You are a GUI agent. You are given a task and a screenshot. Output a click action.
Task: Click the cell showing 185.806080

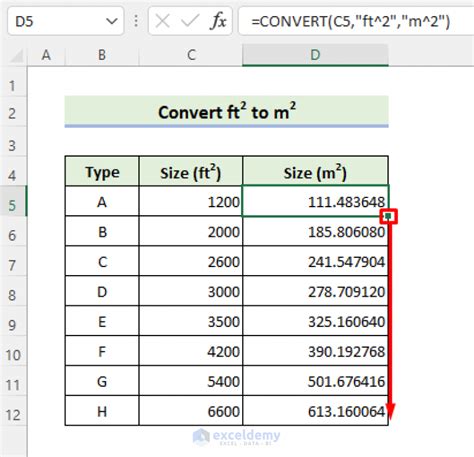(x=315, y=231)
